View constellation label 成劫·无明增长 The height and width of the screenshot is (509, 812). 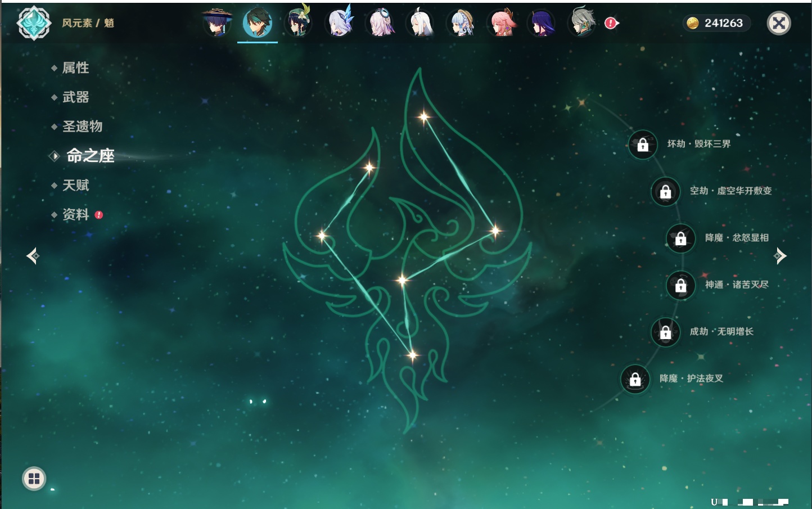722,331
